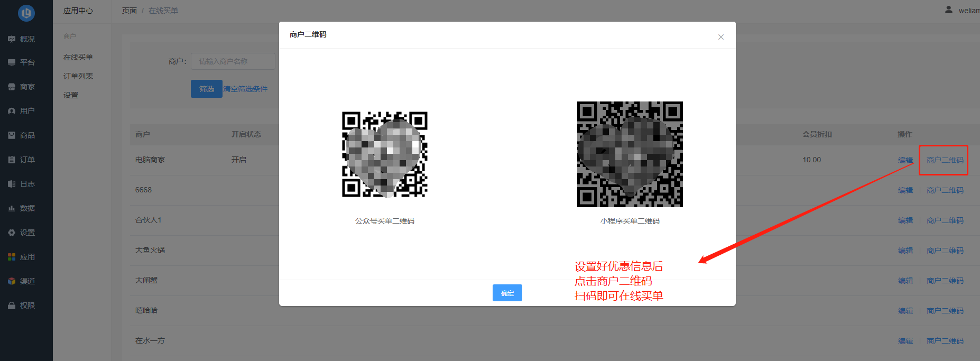
Task: Click the 10.00 member discount value
Action: coord(812,160)
